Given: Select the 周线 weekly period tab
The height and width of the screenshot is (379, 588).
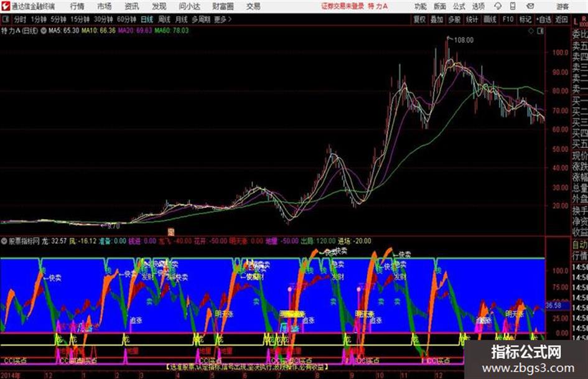Looking at the screenshot, I should coord(164,19).
